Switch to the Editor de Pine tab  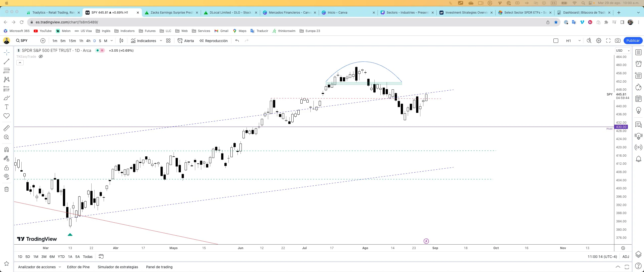click(x=78, y=267)
